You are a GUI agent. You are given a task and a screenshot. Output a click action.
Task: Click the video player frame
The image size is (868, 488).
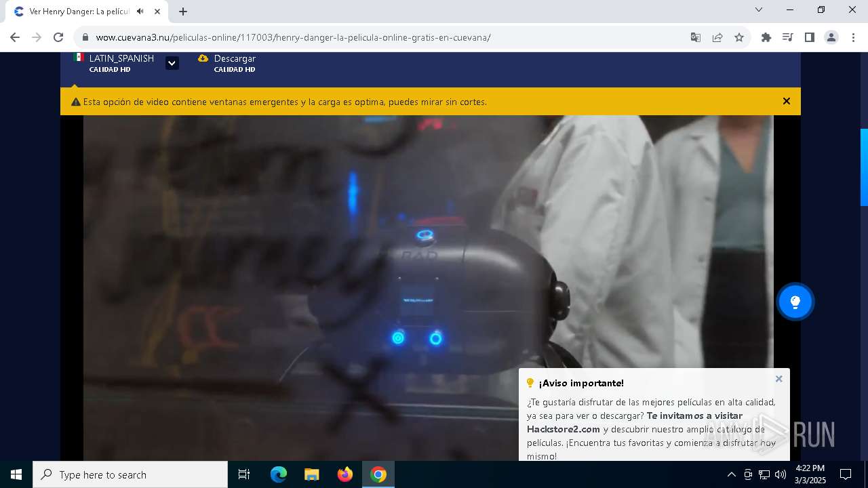428,287
